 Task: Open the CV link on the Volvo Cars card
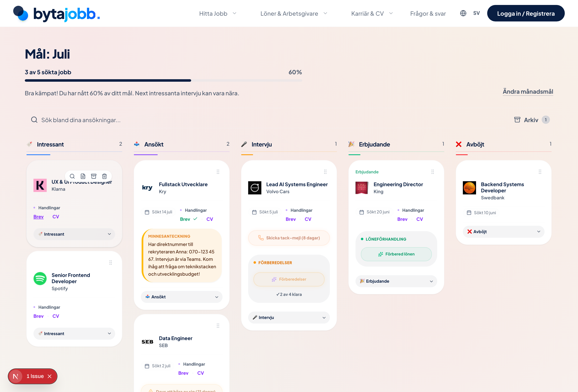pos(308,219)
